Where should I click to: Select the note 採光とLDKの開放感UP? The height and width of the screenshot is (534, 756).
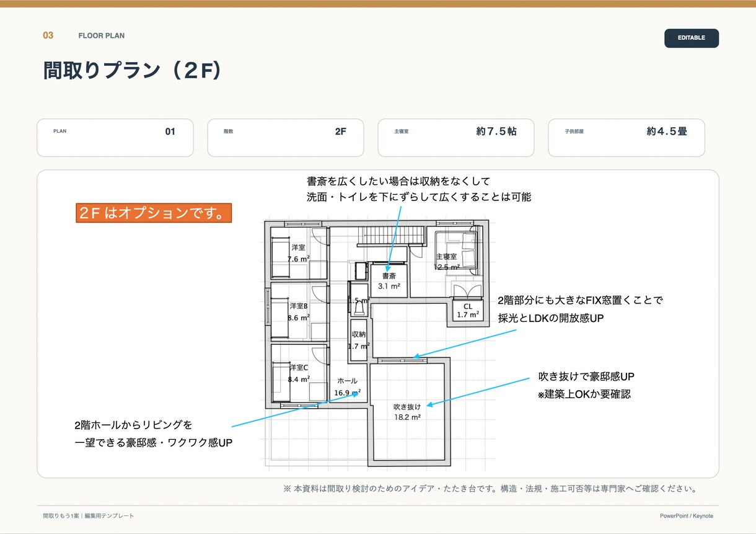pyautogui.click(x=550, y=318)
